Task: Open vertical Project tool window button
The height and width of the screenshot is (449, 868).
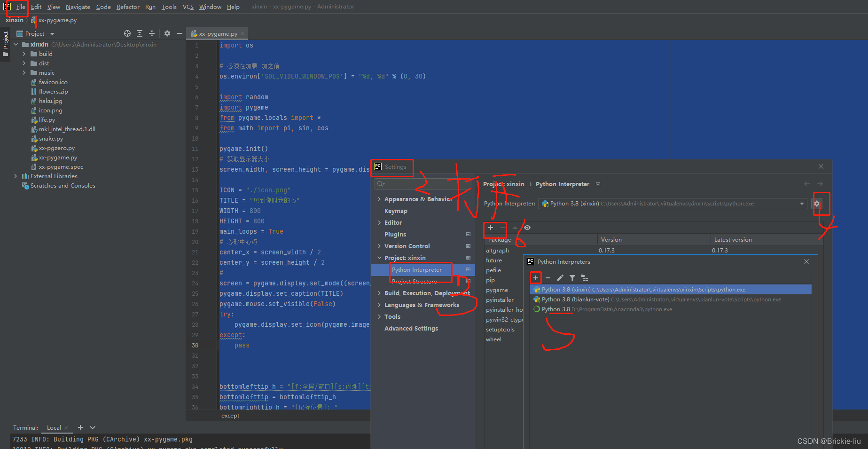Action: coord(5,43)
